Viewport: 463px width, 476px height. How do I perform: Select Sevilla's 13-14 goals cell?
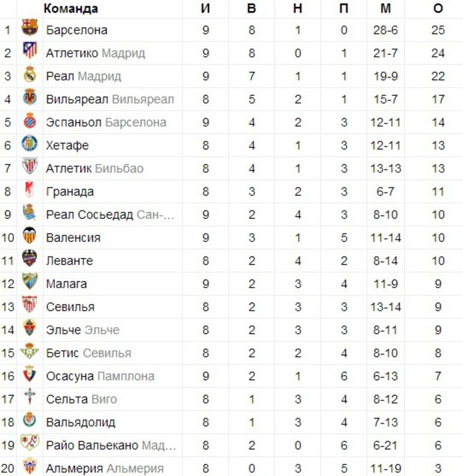click(x=386, y=307)
